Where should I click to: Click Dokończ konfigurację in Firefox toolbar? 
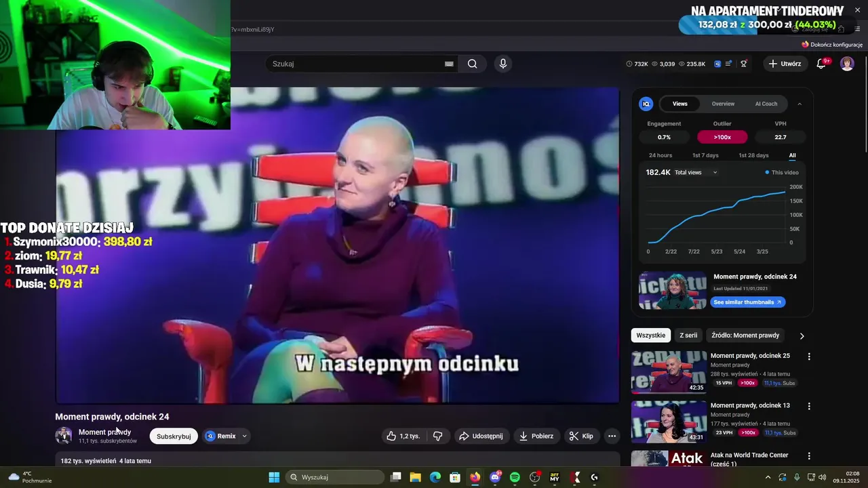pyautogui.click(x=832, y=45)
